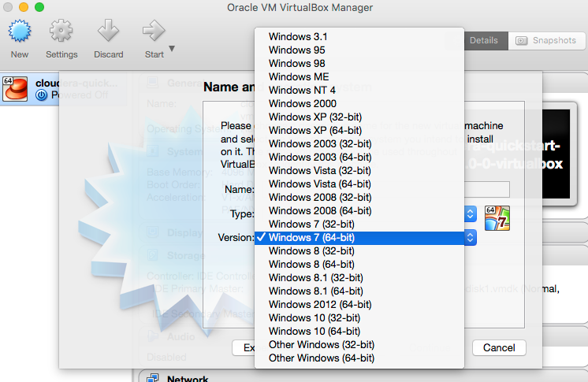Open the Network section header
This screenshot has height=382, width=588.
coord(188,378)
